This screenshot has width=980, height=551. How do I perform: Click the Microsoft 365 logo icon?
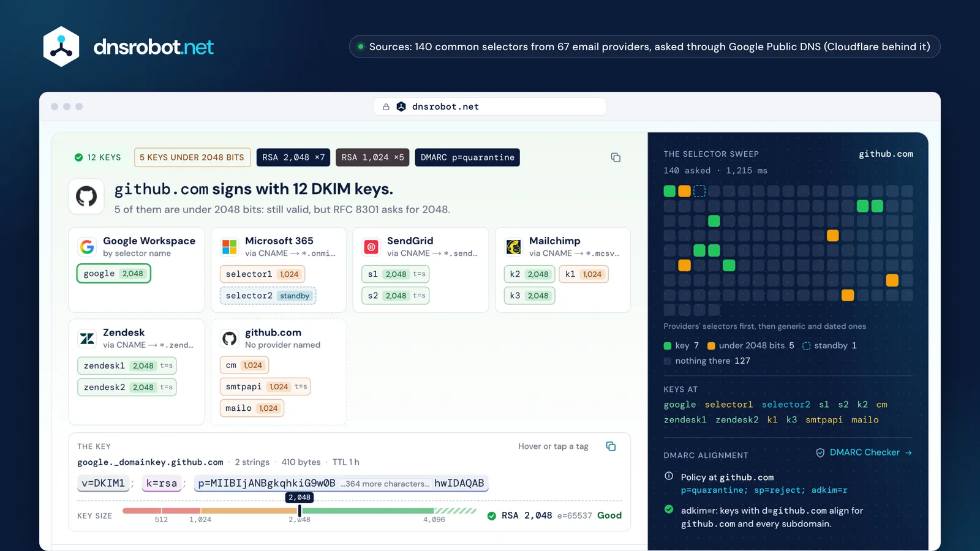[229, 247]
